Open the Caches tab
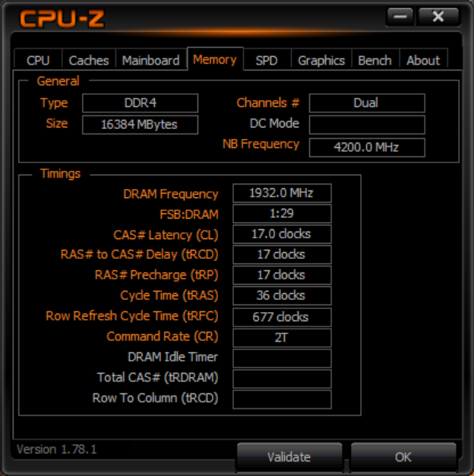The height and width of the screenshot is (476, 474). click(x=89, y=60)
